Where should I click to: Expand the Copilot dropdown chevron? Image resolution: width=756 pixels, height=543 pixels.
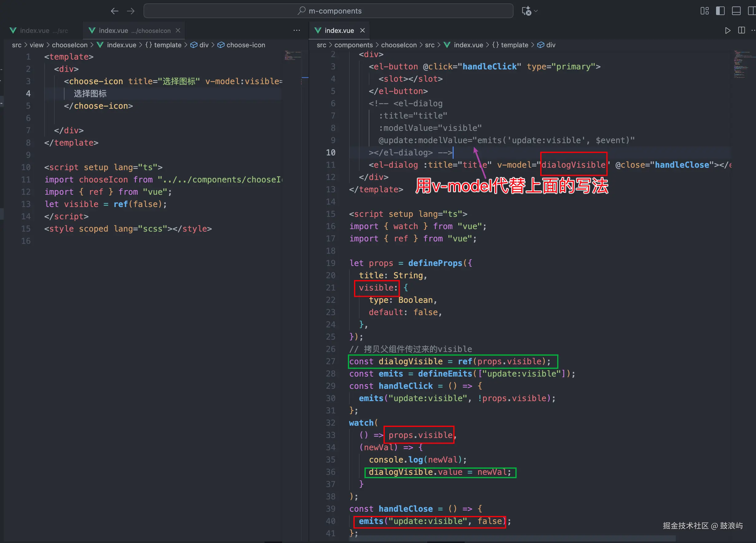(536, 11)
